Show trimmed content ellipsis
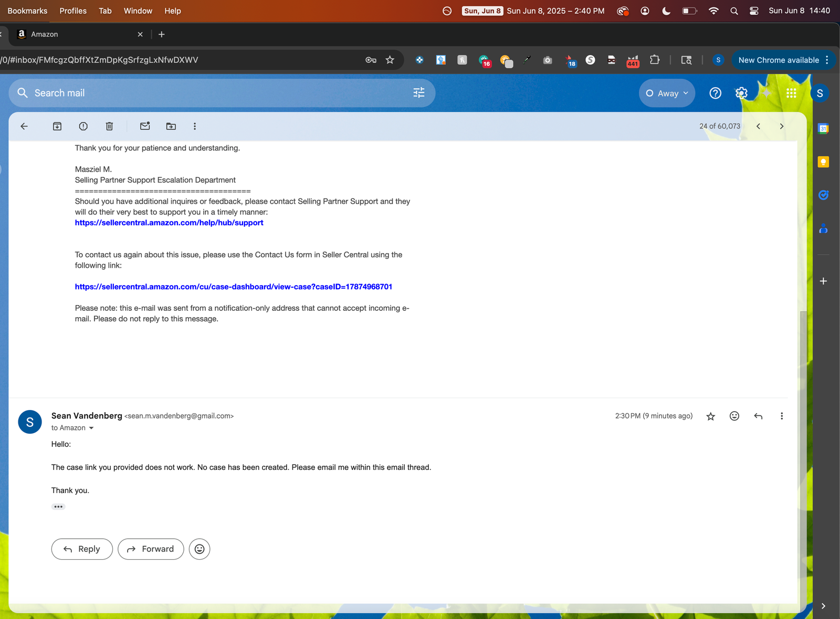This screenshot has height=619, width=840. (x=58, y=507)
